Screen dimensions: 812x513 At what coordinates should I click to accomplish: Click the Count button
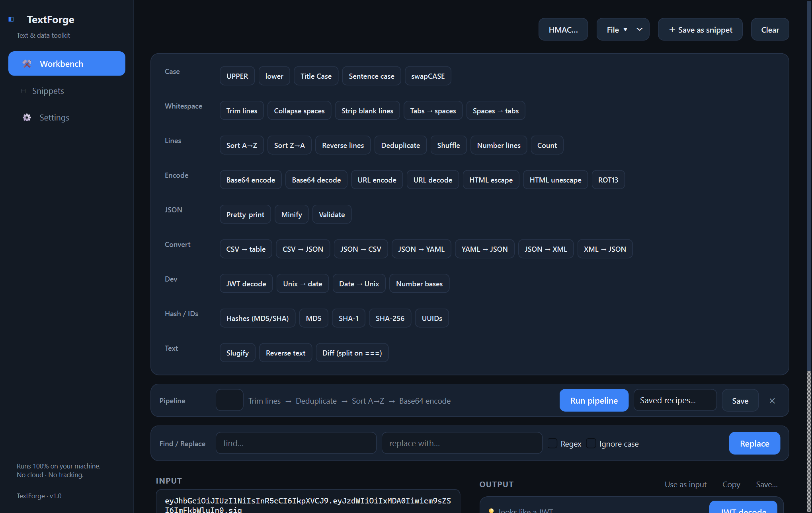tap(547, 145)
